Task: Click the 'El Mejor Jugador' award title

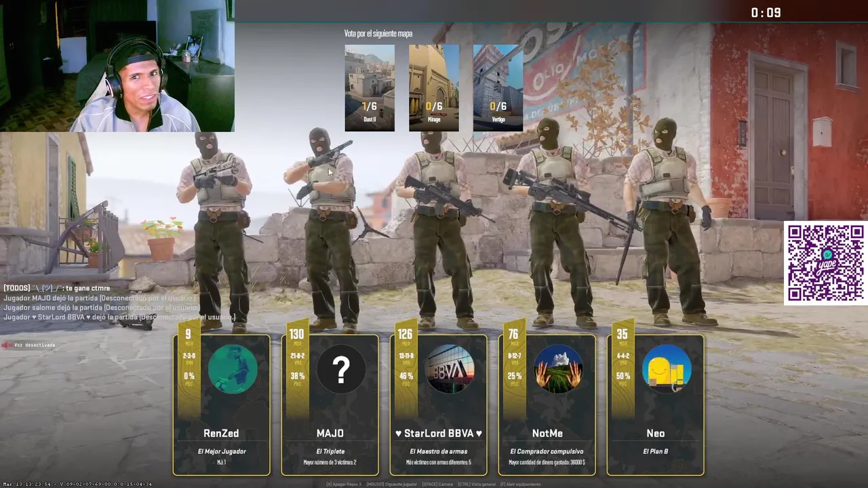Action: [222, 451]
